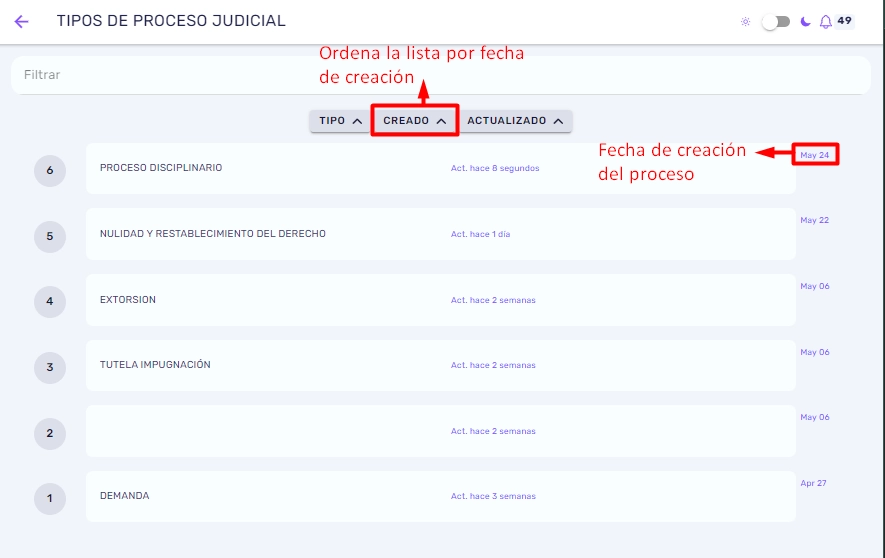Click number badge 4
The image size is (885, 558).
(50, 301)
